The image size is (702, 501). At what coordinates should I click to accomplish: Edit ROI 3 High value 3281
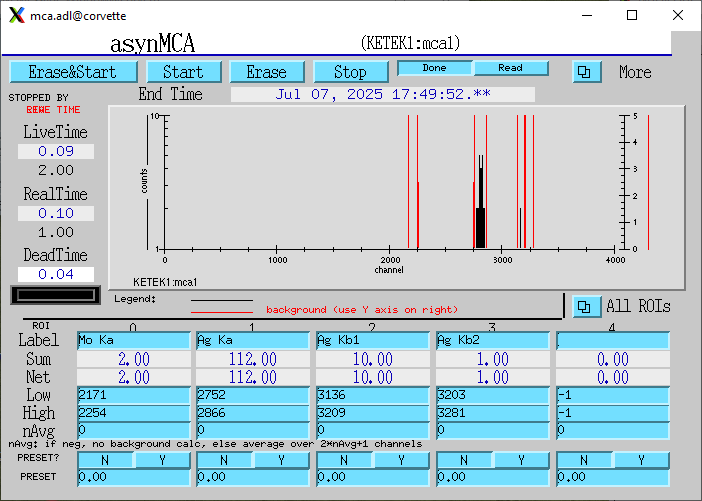point(493,413)
